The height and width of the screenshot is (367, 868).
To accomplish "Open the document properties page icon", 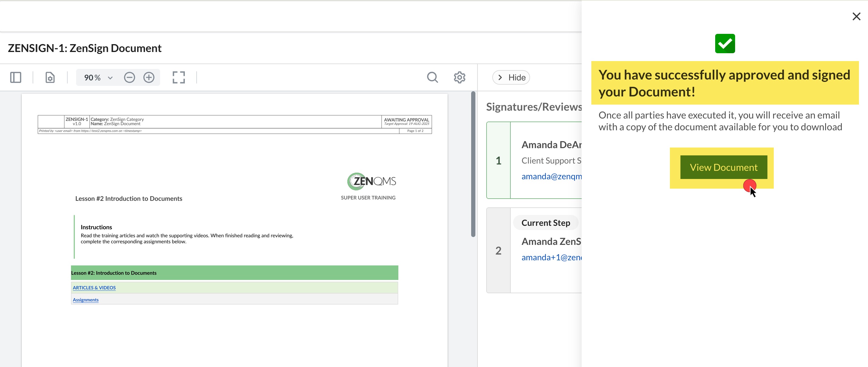I will tap(50, 78).
